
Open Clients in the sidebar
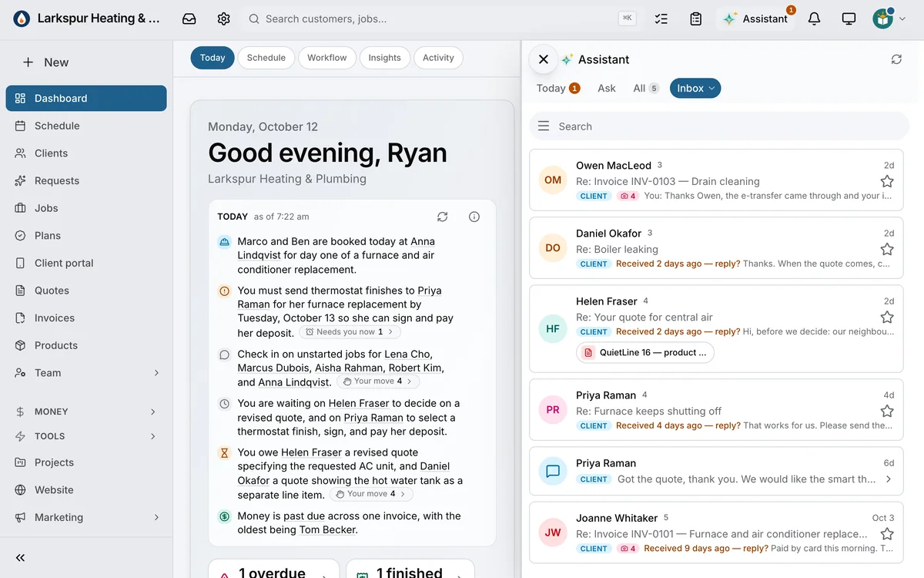pyautogui.click(x=86, y=153)
